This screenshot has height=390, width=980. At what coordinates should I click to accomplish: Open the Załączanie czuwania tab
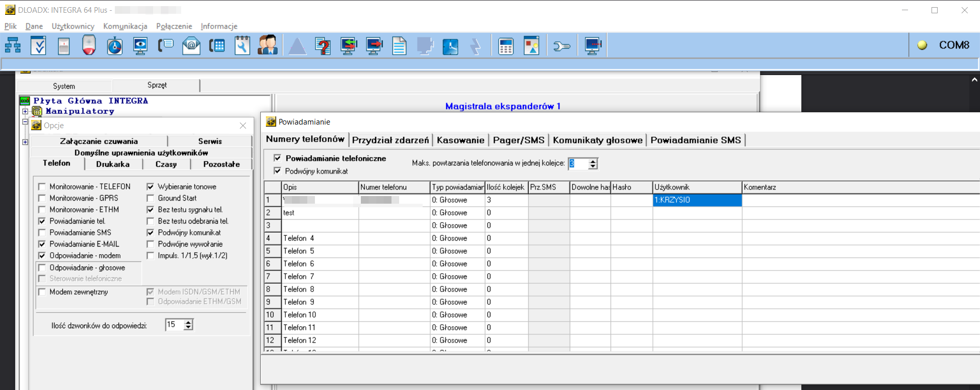click(99, 141)
